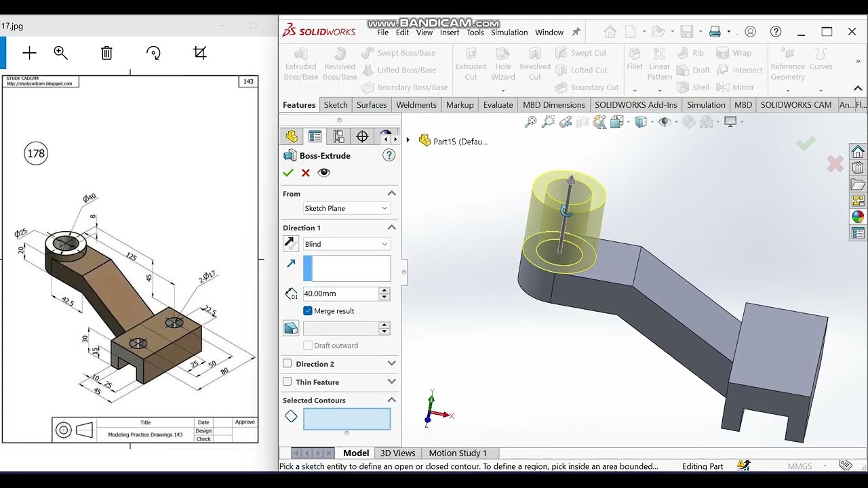Click the draft on/off icon

[291, 328]
